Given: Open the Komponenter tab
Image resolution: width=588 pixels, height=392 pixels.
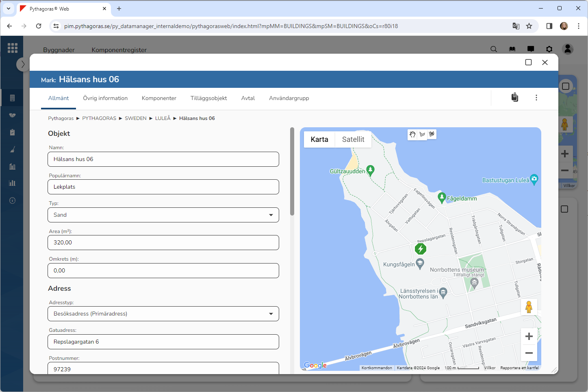Looking at the screenshot, I should click(x=159, y=98).
